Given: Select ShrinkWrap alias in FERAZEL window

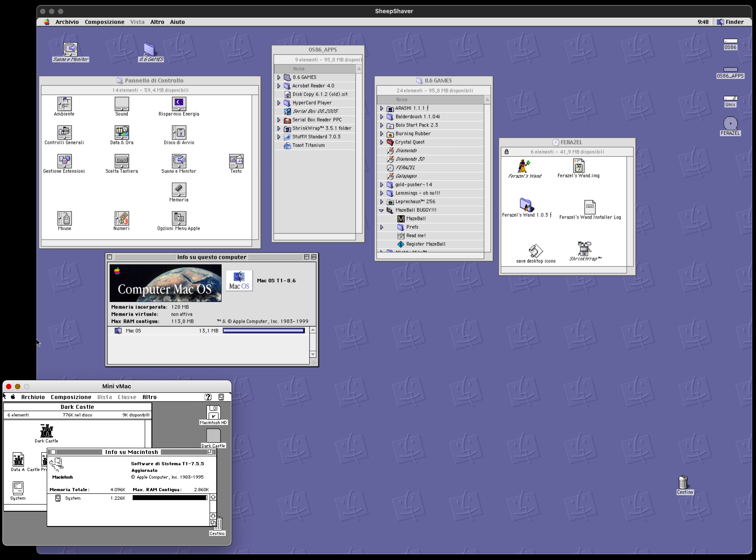Looking at the screenshot, I should tap(584, 248).
